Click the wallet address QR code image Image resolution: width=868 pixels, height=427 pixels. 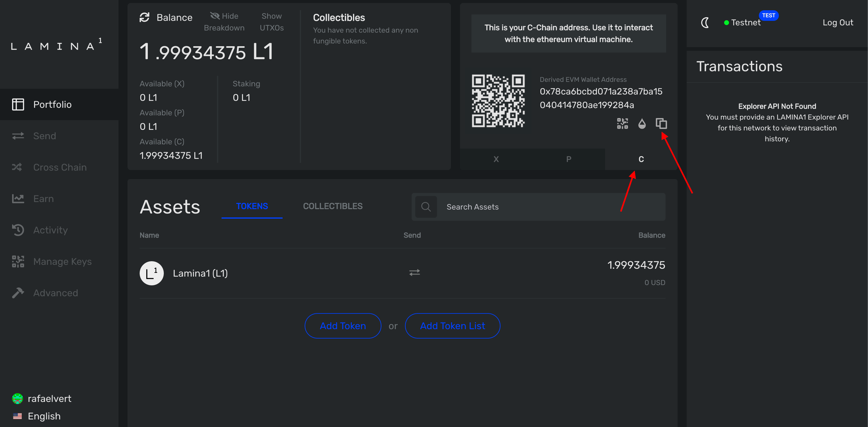[x=498, y=101]
